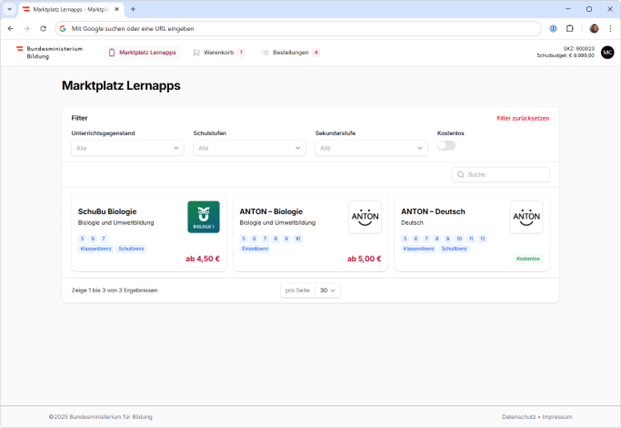Click the Marktplatz Lernapps nav icon
The image size is (621, 428).
point(112,52)
